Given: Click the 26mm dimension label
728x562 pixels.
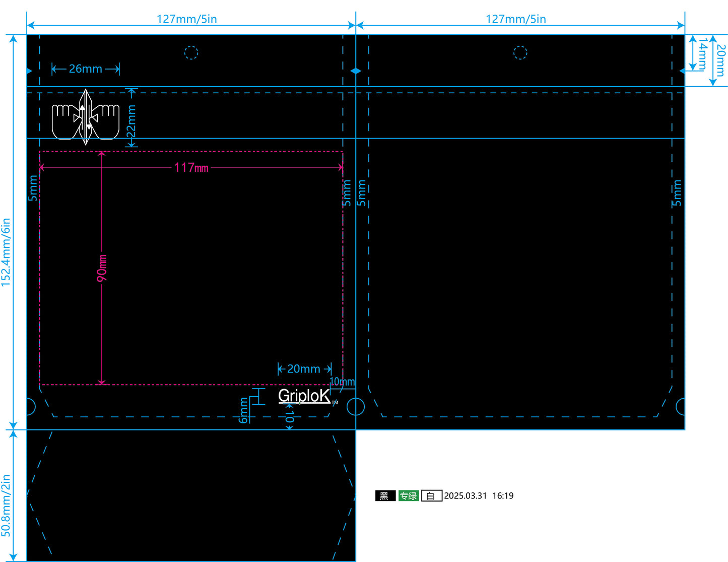Looking at the screenshot, I should [85, 69].
